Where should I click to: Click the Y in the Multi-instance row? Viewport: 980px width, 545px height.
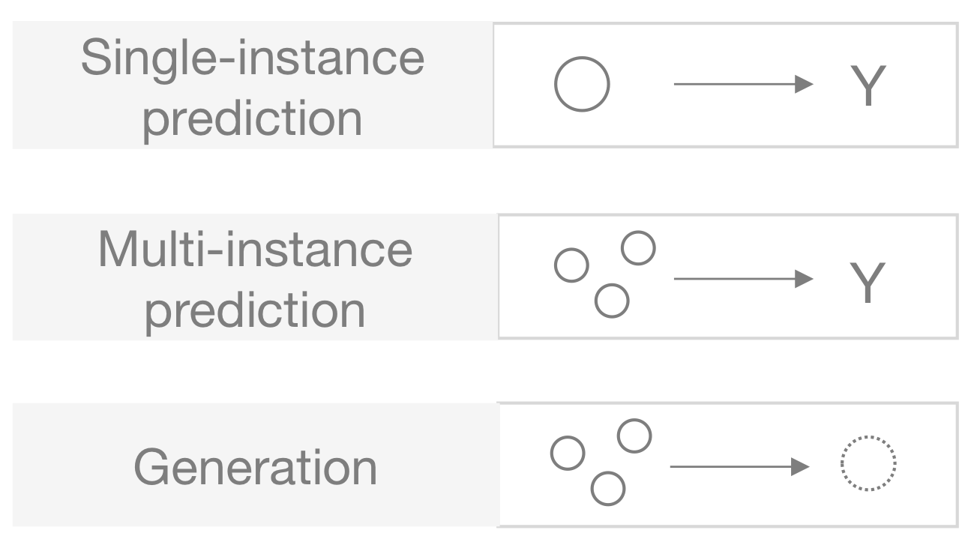point(868,283)
